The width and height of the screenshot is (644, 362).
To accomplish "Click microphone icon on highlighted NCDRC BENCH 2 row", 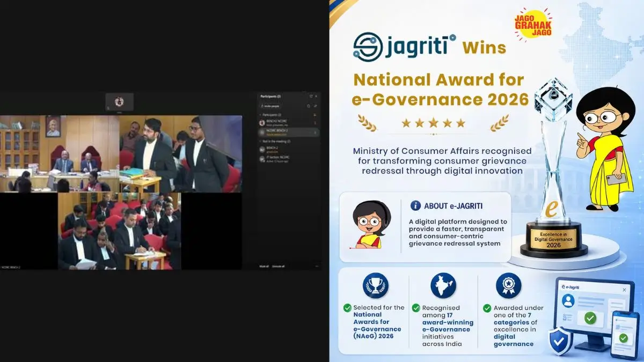I will pos(315,132).
